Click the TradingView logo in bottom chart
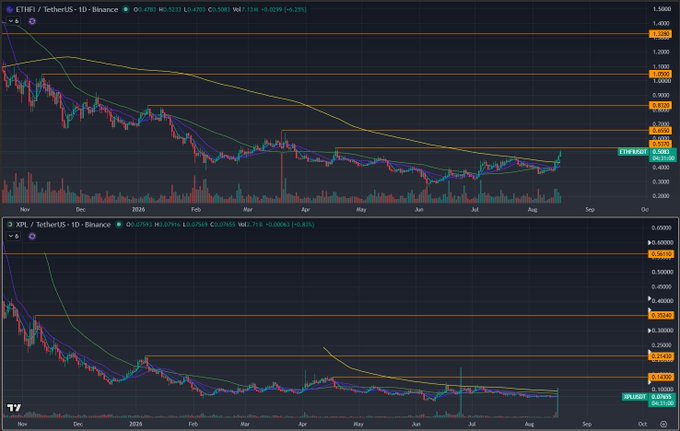 point(14,408)
